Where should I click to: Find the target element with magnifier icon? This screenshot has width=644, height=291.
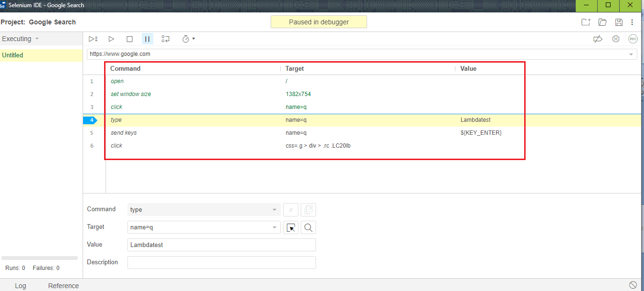tap(308, 227)
